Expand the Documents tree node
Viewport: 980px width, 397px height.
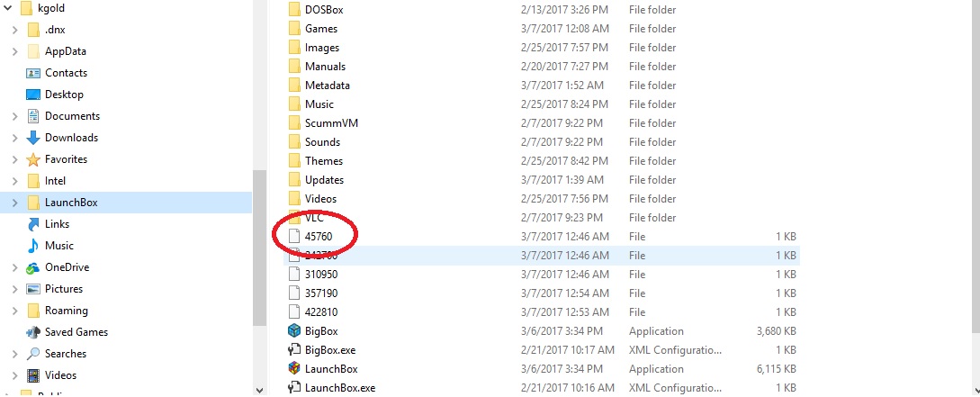click(15, 116)
